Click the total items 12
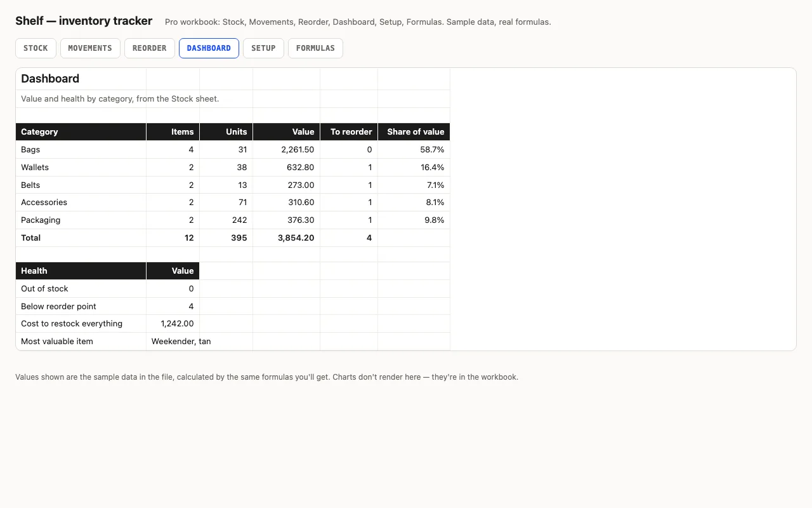 coord(173,238)
